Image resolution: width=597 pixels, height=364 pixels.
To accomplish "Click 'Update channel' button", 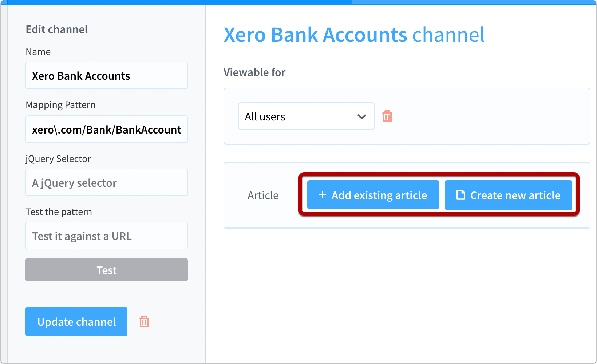I will (76, 321).
